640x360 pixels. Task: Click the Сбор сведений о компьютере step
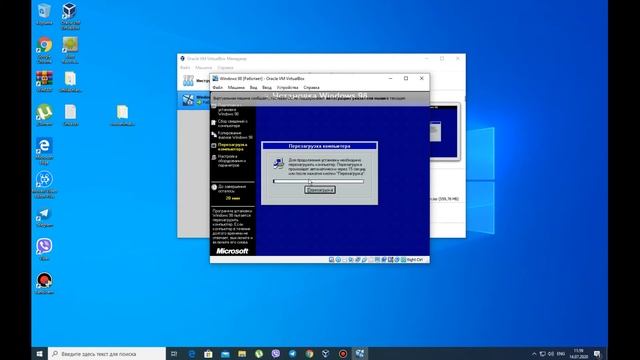point(230,123)
